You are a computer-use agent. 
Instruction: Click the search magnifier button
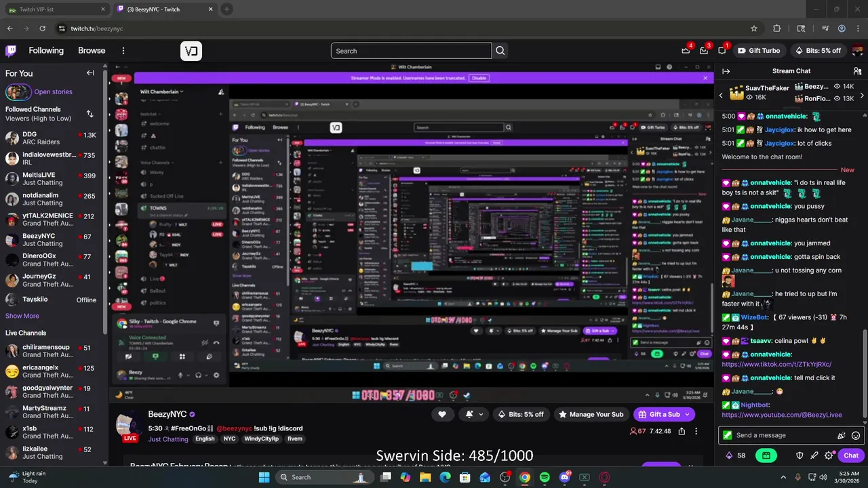pos(500,51)
